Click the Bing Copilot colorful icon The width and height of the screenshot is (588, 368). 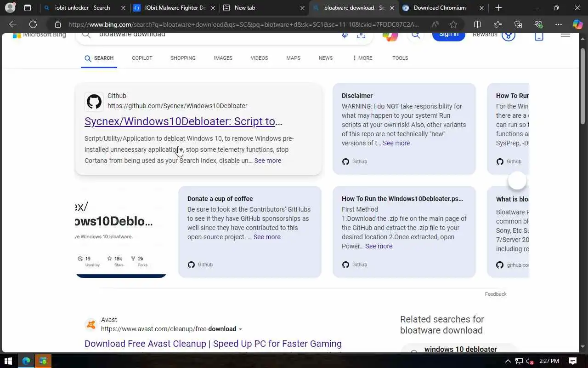390,36
